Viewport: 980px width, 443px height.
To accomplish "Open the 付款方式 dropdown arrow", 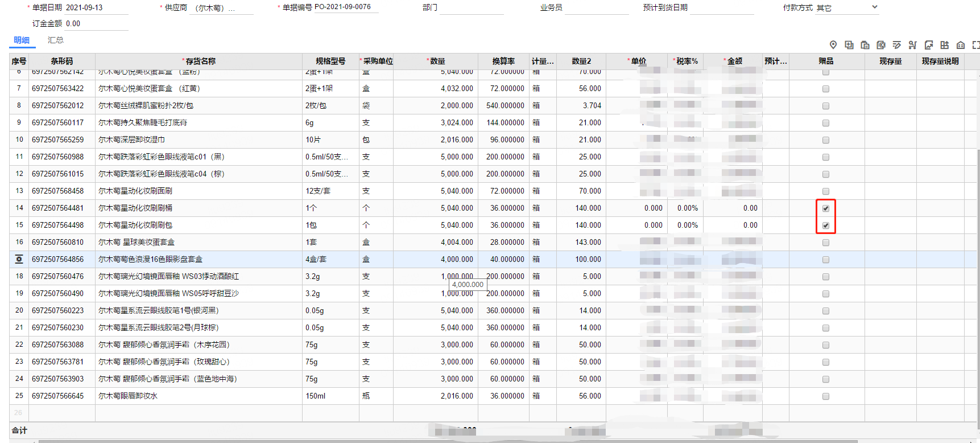I will click(x=875, y=7).
